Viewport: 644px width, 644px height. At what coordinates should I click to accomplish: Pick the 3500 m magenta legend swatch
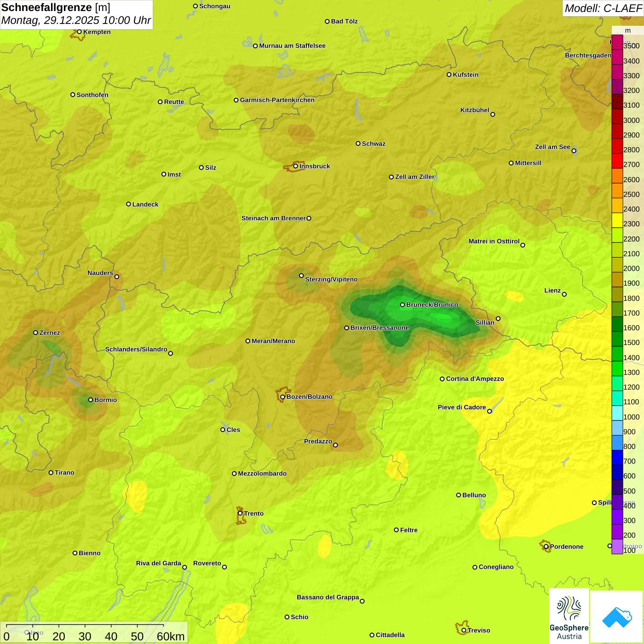coord(617,42)
